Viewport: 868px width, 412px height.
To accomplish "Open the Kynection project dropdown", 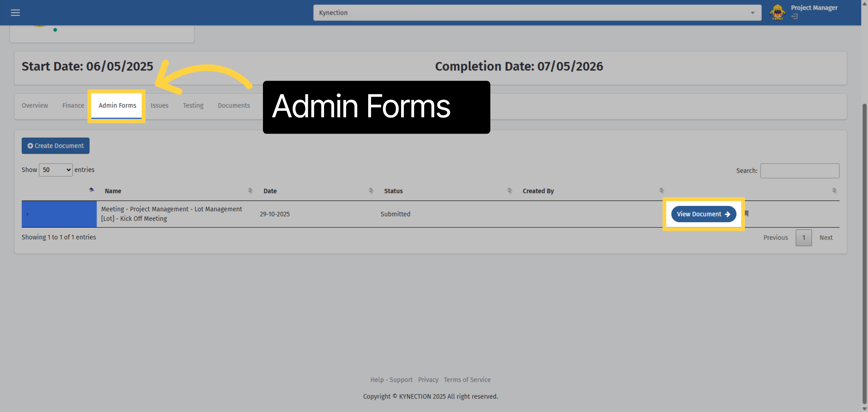I will click(x=537, y=13).
